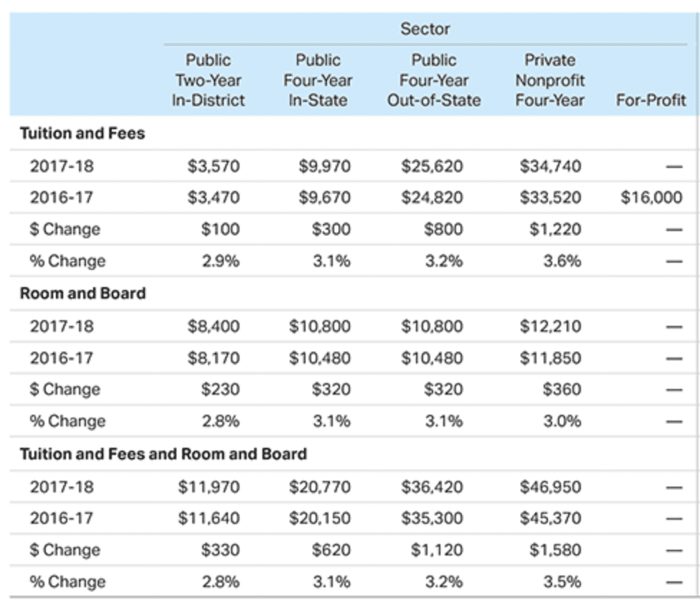Click Tuition and Fees and Room and Board heading
Viewport: 700px width, 600px height.
click(164, 454)
